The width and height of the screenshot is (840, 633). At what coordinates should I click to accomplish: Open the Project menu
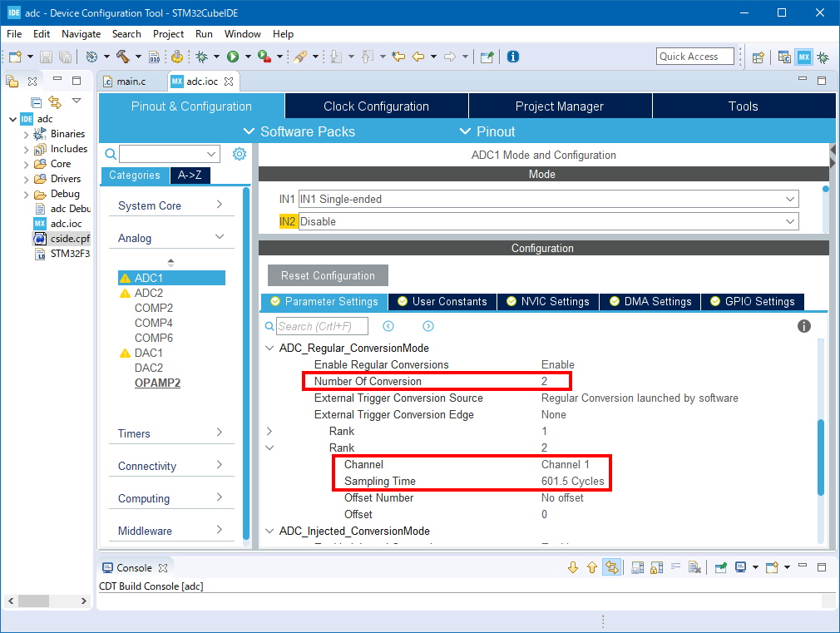pyautogui.click(x=168, y=34)
